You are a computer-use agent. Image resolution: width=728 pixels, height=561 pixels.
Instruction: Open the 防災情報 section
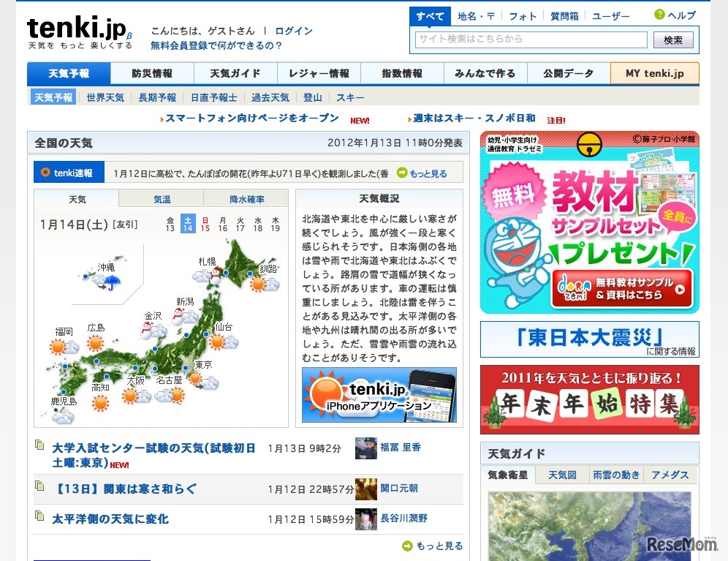(151, 73)
